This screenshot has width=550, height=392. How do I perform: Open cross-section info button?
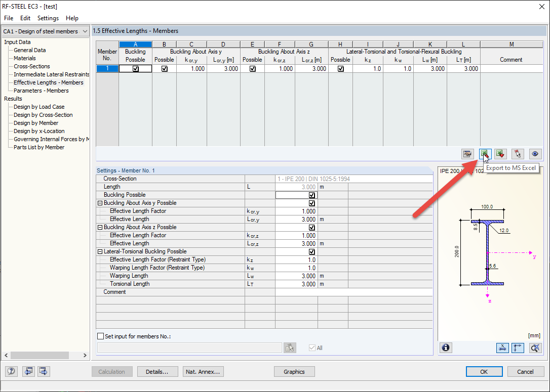446,347
